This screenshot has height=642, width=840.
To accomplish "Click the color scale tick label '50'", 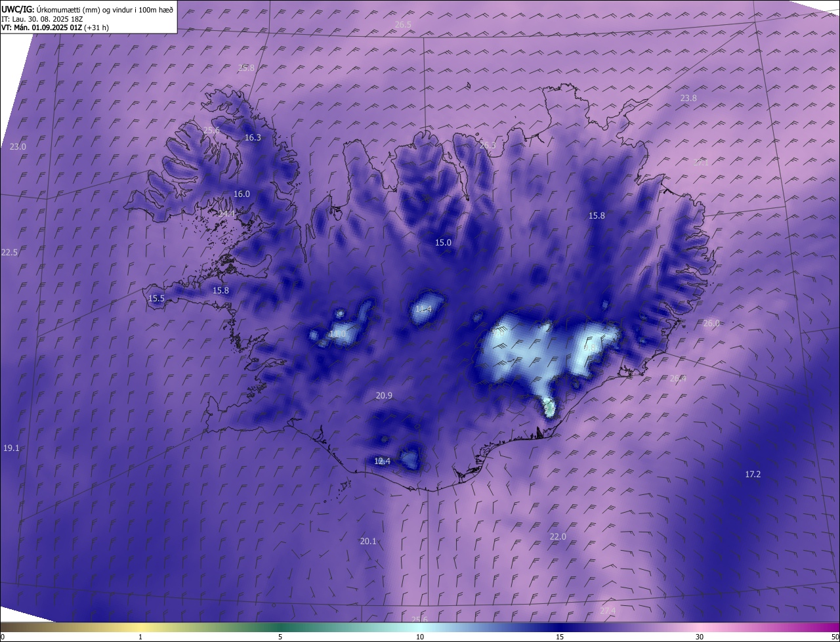I will coord(835,637).
